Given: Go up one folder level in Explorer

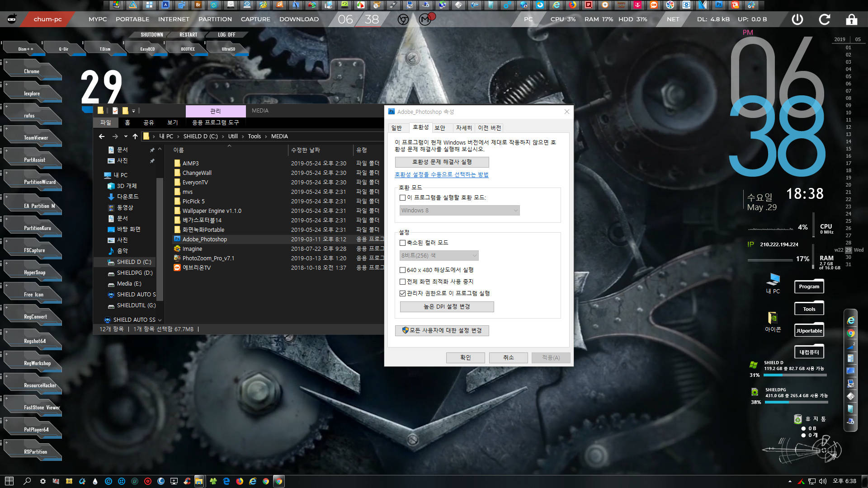Looking at the screenshot, I should click(135, 136).
